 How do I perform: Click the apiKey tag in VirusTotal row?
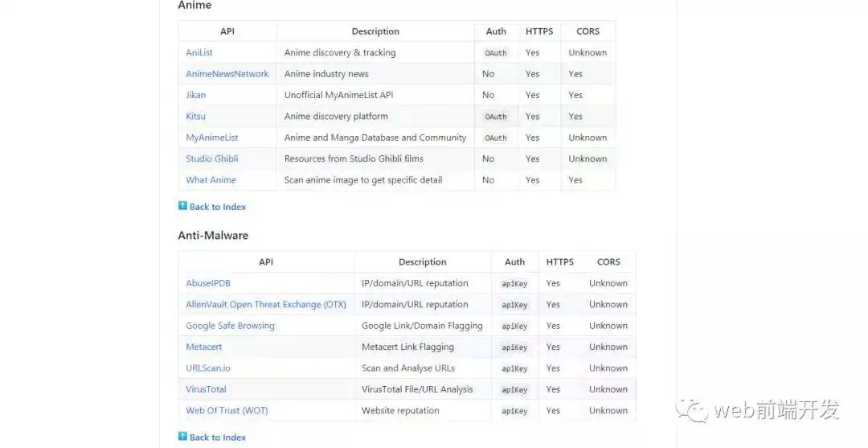515,390
